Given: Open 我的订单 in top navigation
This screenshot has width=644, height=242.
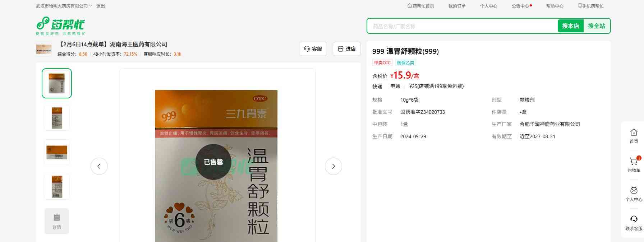Looking at the screenshot, I should click(457, 6).
